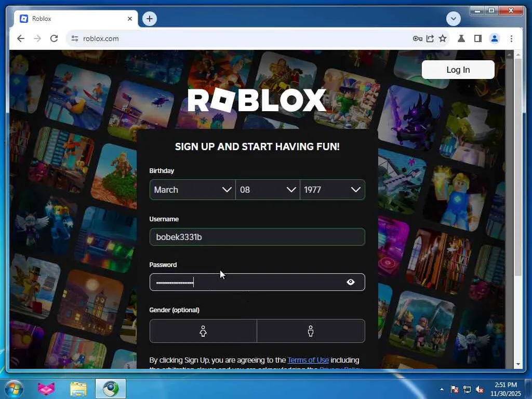Open the Chrome Labs flask icon
The height and width of the screenshot is (399, 532).
pos(461,38)
